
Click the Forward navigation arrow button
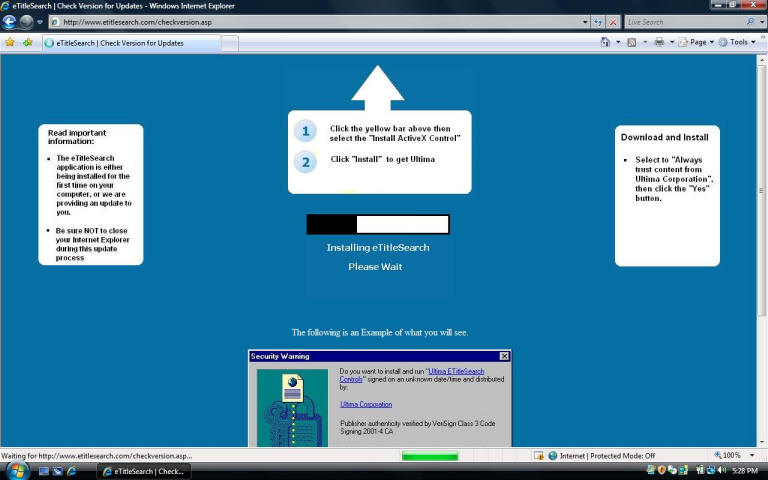click(x=26, y=22)
